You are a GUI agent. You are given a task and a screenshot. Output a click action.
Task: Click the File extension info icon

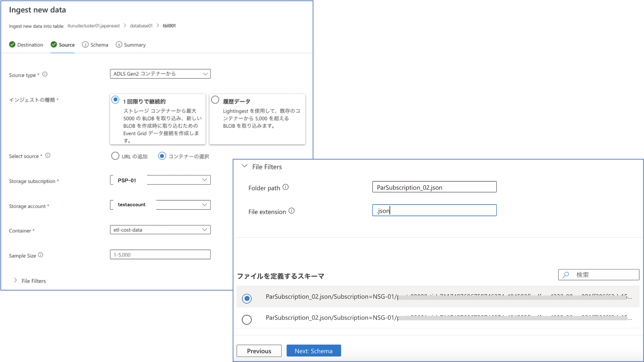tap(292, 211)
